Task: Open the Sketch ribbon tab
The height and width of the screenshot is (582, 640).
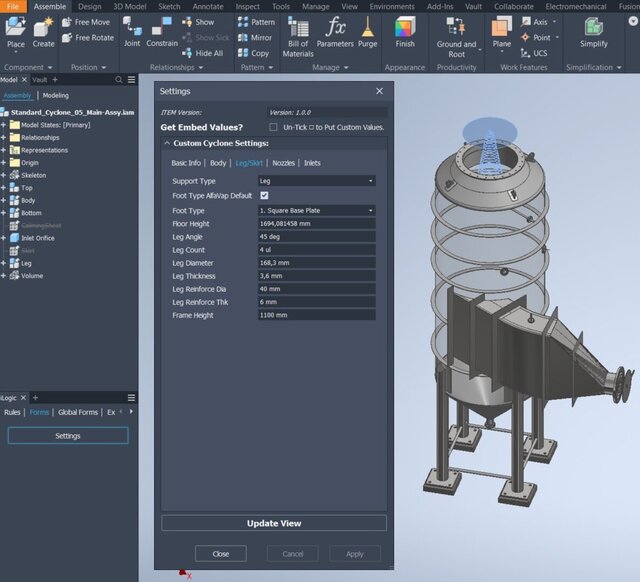Action: coord(170,6)
